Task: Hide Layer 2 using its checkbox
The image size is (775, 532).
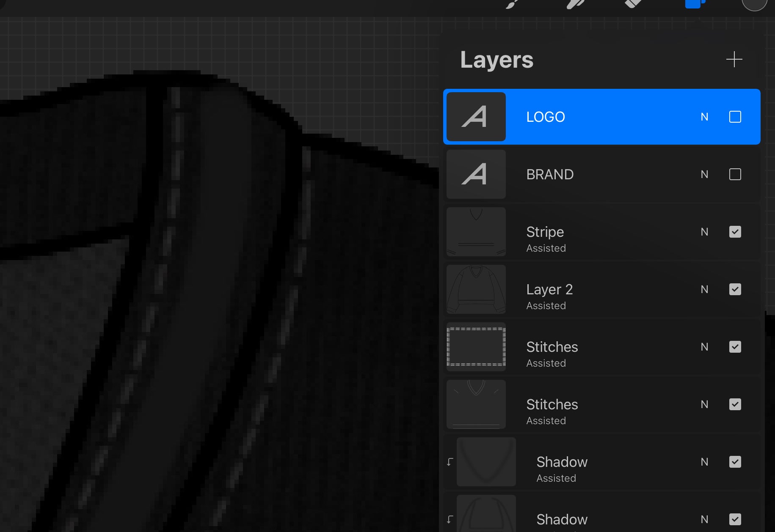Action: (x=735, y=289)
